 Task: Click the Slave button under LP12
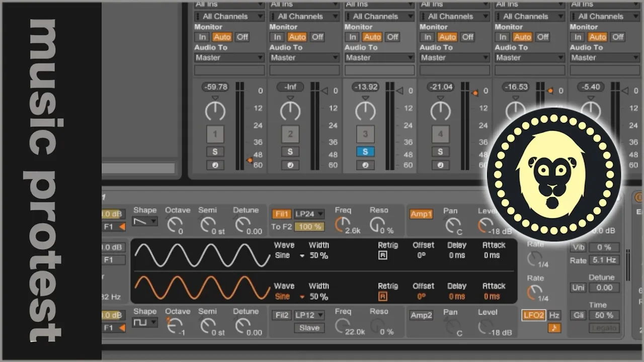(309, 328)
